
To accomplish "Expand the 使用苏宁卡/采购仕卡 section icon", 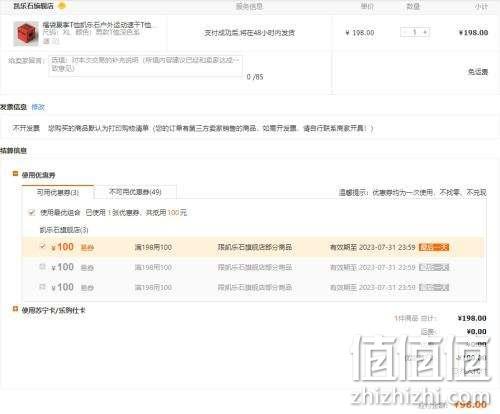I will [x=15, y=309].
